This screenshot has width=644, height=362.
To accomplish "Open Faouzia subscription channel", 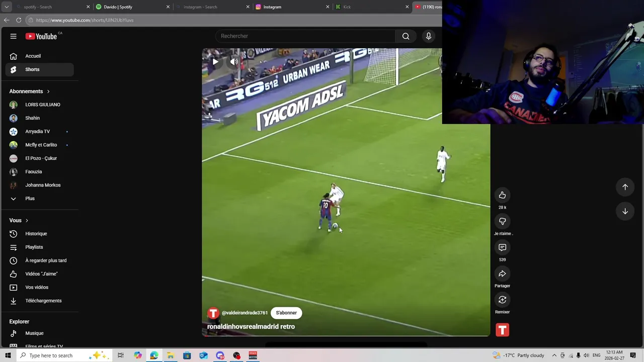I will 40,171.
